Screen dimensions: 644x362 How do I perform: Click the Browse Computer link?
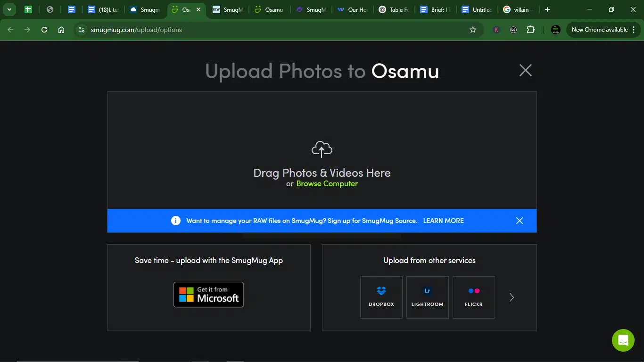pyautogui.click(x=327, y=184)
